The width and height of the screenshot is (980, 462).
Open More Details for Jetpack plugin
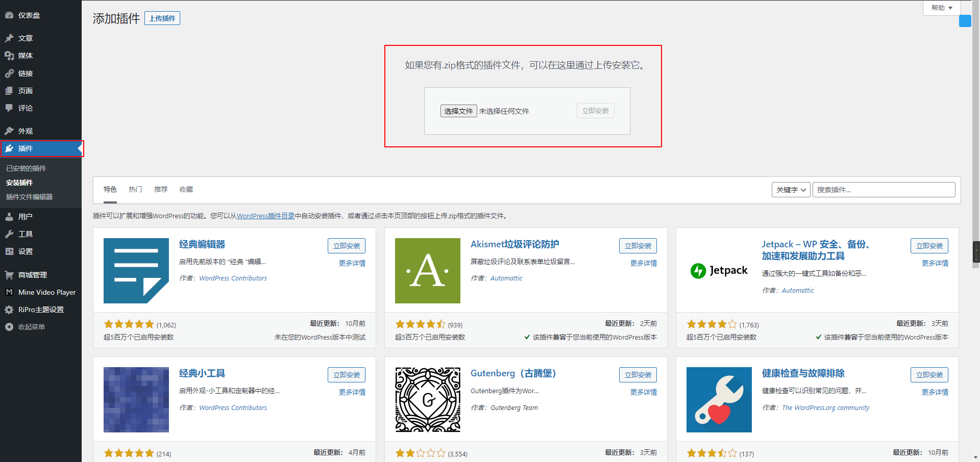935,263
